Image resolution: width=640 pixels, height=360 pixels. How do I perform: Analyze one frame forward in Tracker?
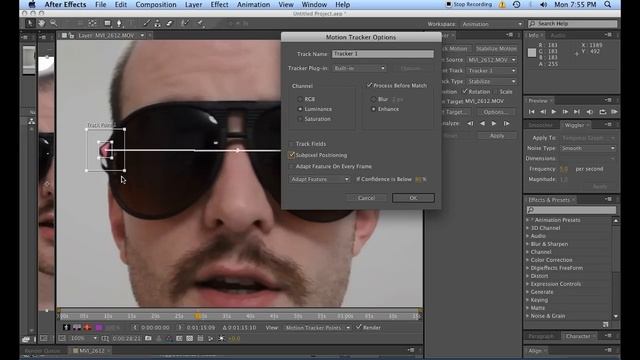click(x=507, y=123)
